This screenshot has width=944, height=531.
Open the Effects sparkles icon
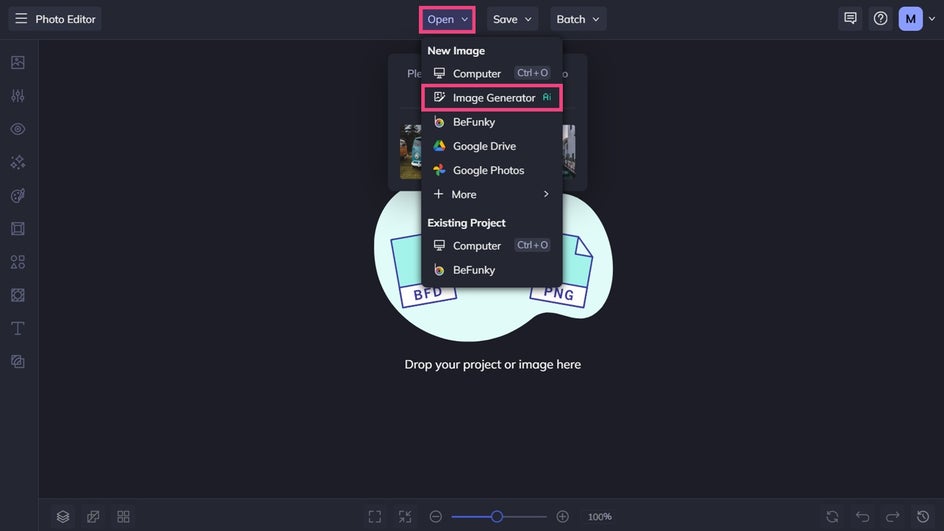coord(18,162)
